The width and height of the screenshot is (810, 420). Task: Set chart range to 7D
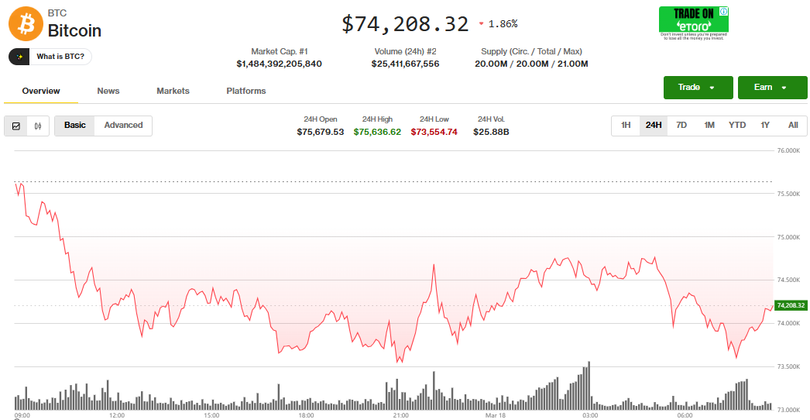pos(681,126)
